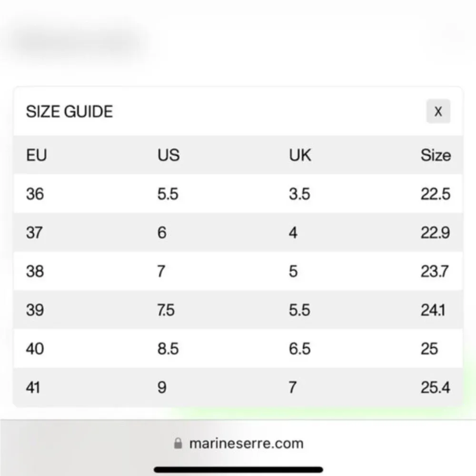Select EU size 36 cell
The width and height of the screenshot is (476, 476).
pyautogui.click(x=35, y=194)
